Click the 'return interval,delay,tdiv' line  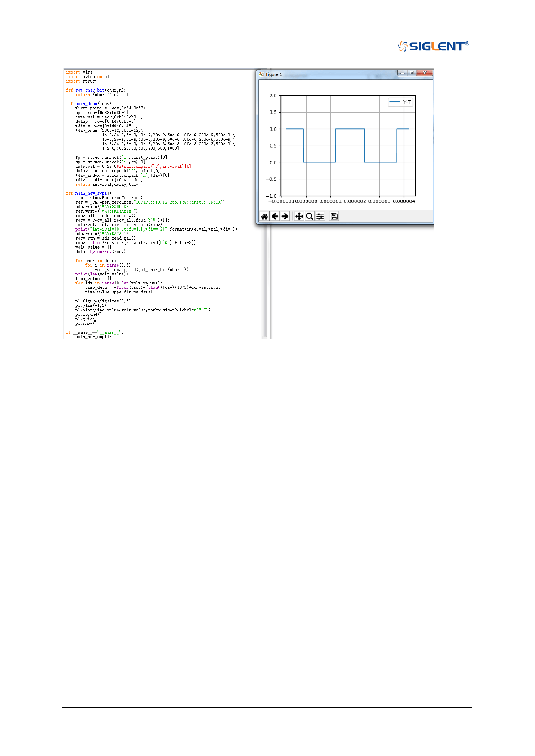click(x=107, y=184)
